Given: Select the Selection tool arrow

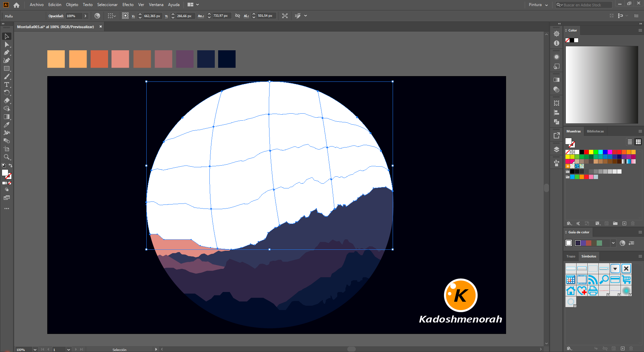Looking at the screenshot, I should click(7, 36).
